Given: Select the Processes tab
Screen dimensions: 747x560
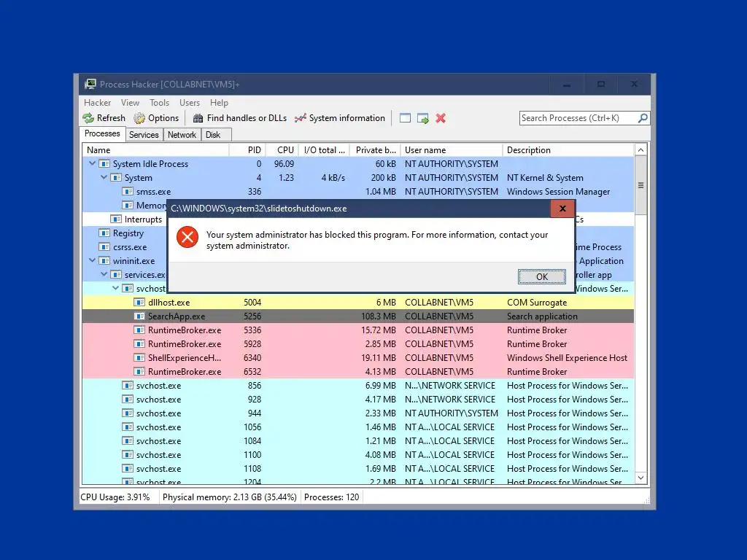Looking at the screenshot, I should 102,134.
